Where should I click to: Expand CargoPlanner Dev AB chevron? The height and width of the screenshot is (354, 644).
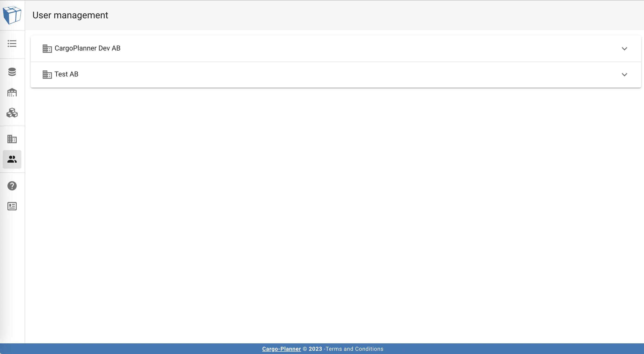pyautogui.click(x=624, y=49)
